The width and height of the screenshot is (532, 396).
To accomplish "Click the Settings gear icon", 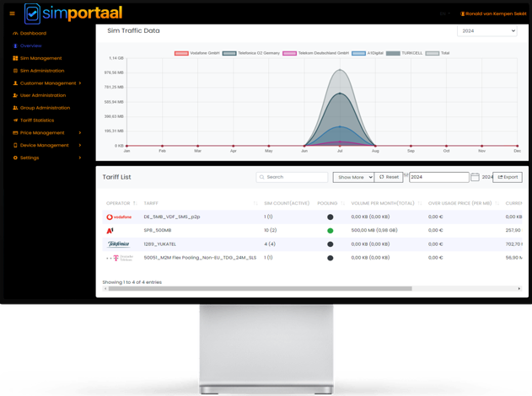I will [15, 158].
